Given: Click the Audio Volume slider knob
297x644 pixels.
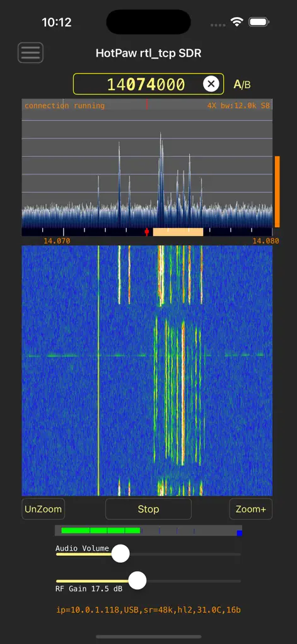Looking at the screenshot, I should [120, 553].
